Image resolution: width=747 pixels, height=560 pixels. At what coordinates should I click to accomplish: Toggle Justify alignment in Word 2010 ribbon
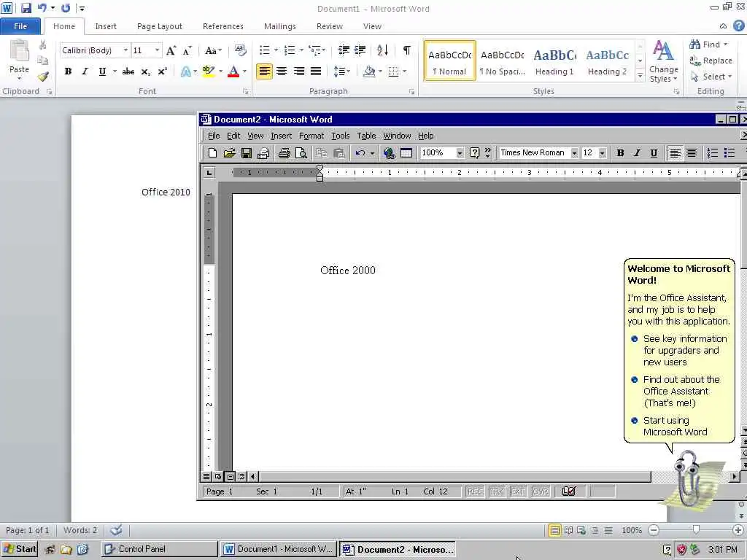click(315, 71)
